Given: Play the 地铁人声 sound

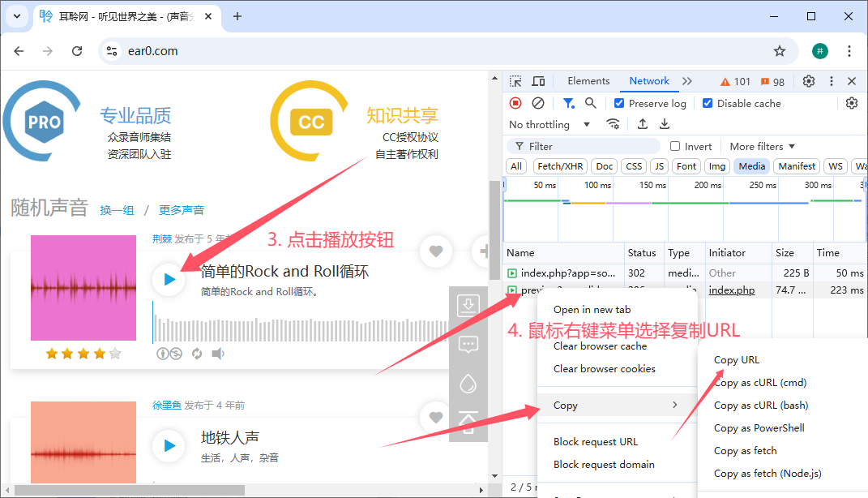Looking at the screenshot, I should coord(169,445).
